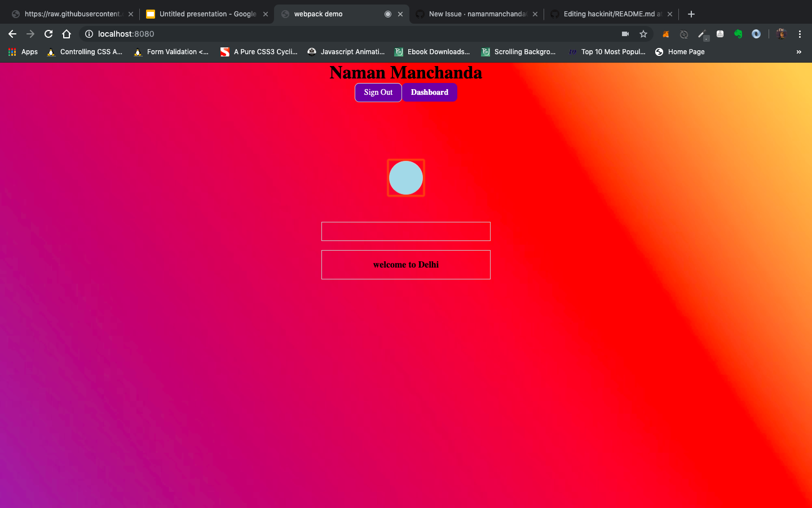The width and height of the screenshot is (812, 508).
Task: Open the Apps shortcut in bookmarks bar
Action: point(23,52)
